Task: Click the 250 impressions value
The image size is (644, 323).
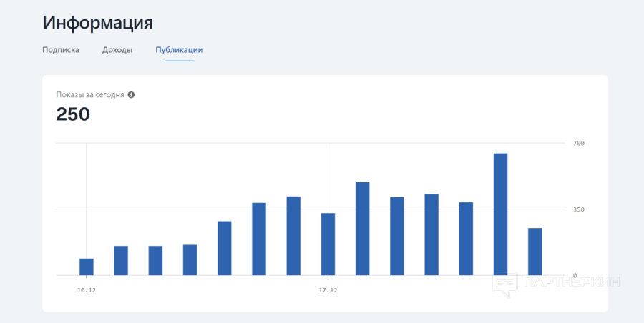Action: (x=73, y=114)
